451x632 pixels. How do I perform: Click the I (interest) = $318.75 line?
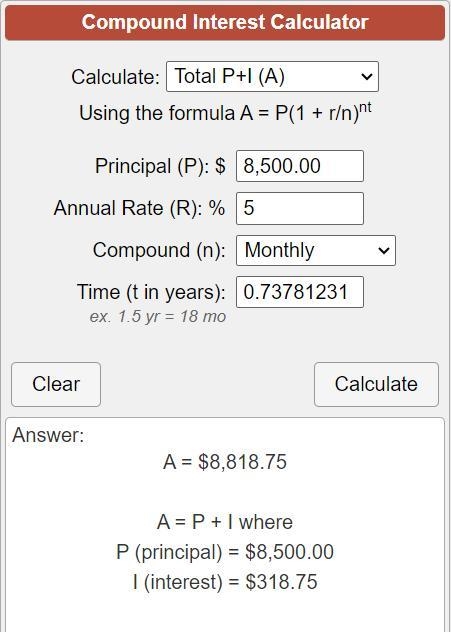(x=225, y=582)
